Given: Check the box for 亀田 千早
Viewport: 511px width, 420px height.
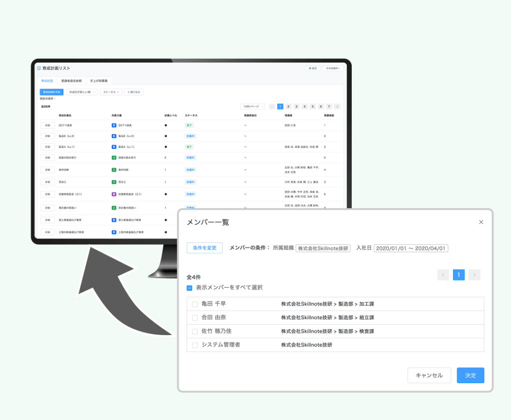Looking at the screenshot, I should pos(195,304).
